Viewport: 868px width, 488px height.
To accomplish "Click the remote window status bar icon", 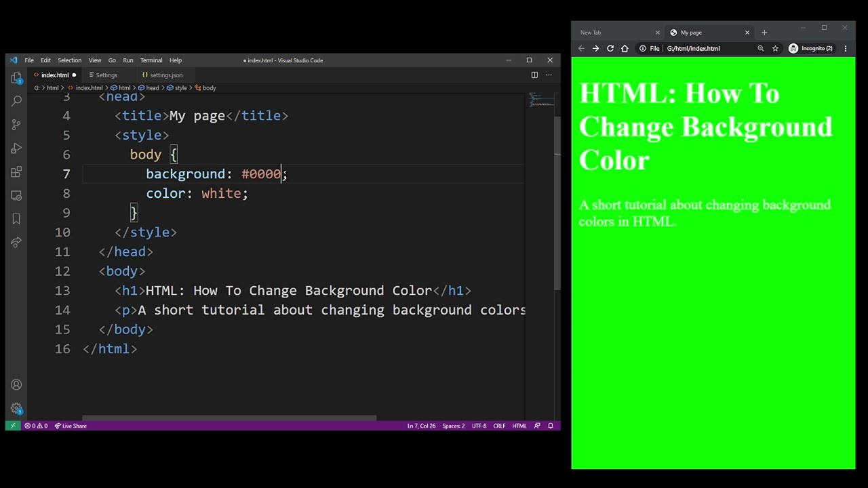I will point(13,426).
